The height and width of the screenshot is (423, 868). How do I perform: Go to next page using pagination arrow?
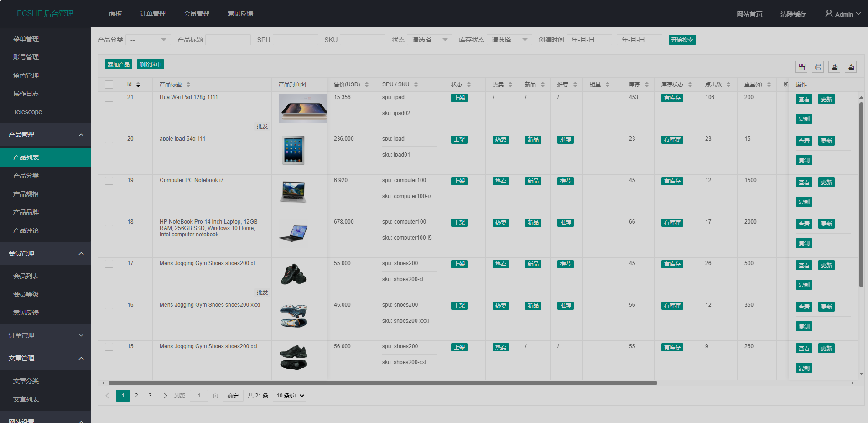[x=165, y=396]
